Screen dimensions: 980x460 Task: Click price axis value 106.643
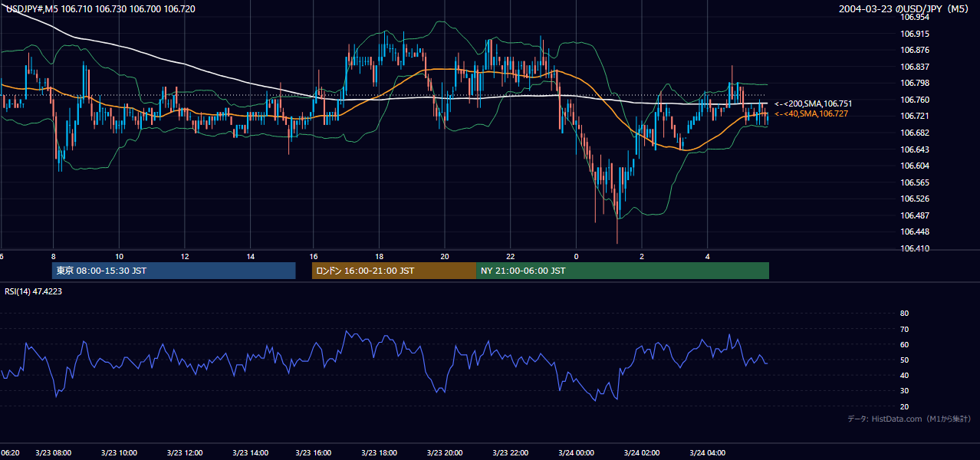point(915,149)
